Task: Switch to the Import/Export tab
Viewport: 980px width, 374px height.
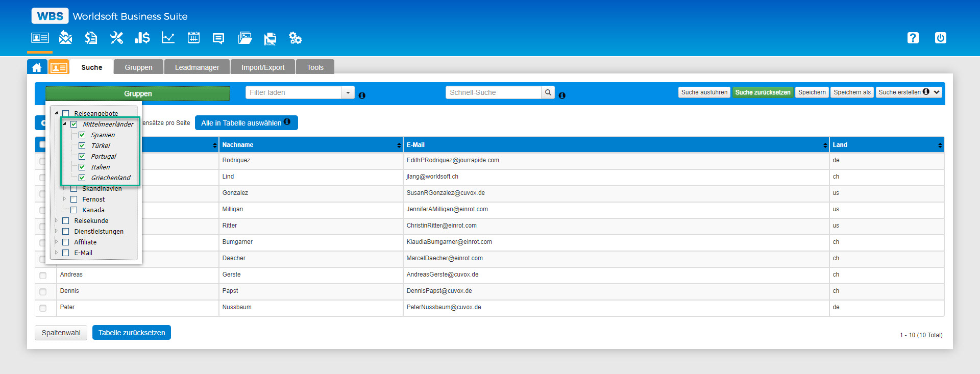Action: click(x=263, y=67)
